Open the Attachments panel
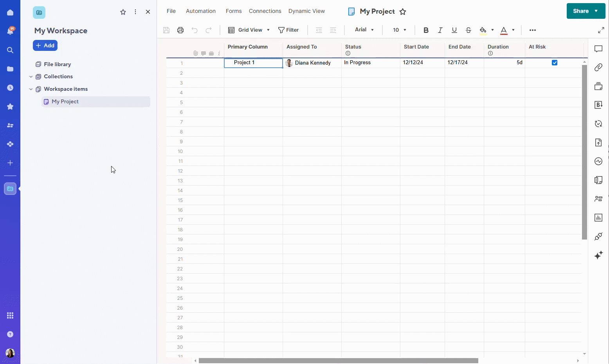The width and height of the screenshot is (609, 364). (598, 67)
